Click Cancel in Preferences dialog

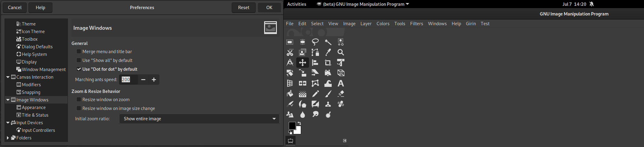[15, 8]
